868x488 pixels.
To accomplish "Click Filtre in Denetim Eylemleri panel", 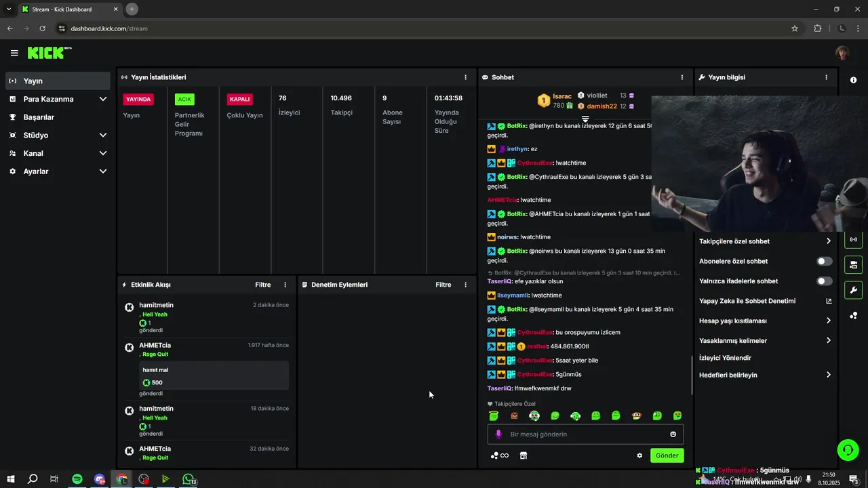I will (x=443, y=285).
